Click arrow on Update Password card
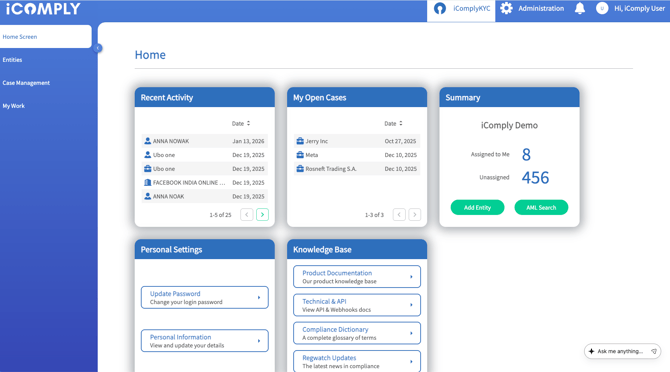Screen dimensions: 670x372 [259, 297]
